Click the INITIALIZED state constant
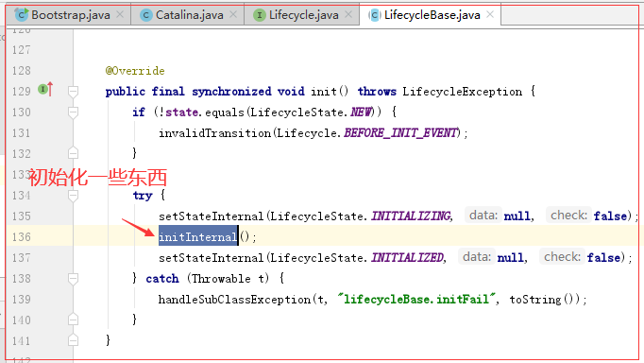Screen dimensions: 644x363 coord(407,257)
